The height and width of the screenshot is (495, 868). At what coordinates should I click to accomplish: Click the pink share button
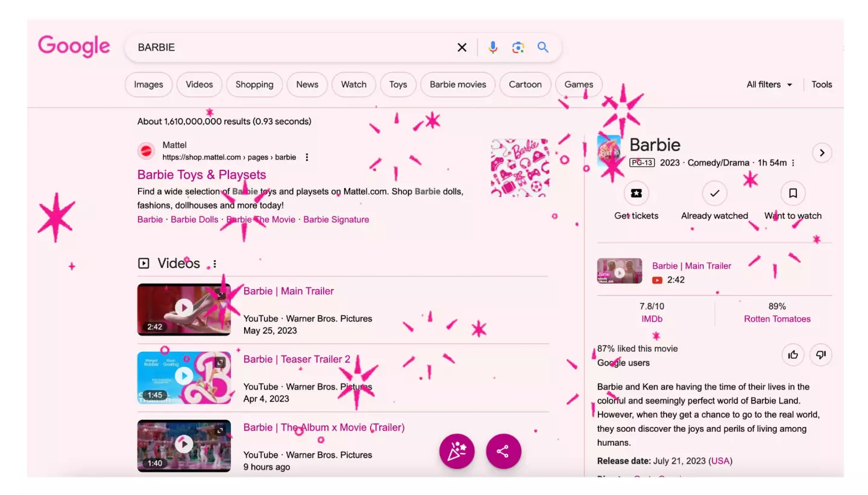point(503,451)
